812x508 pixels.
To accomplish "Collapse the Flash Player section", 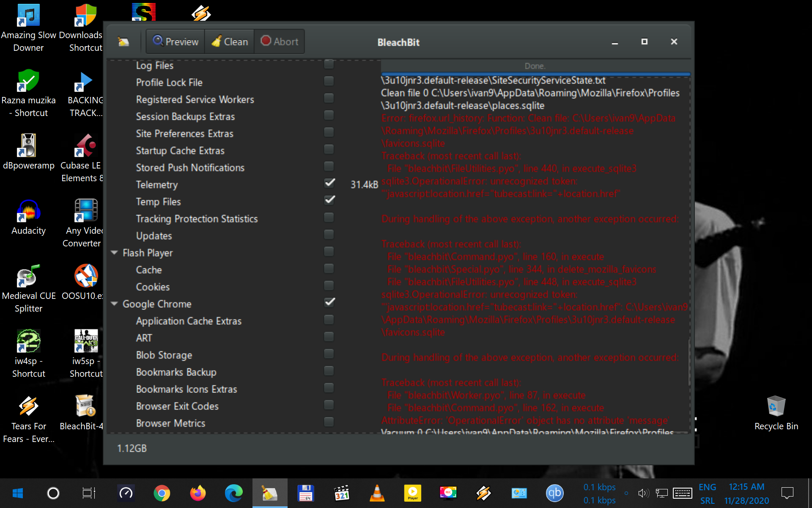I will (x=114, y=252).
